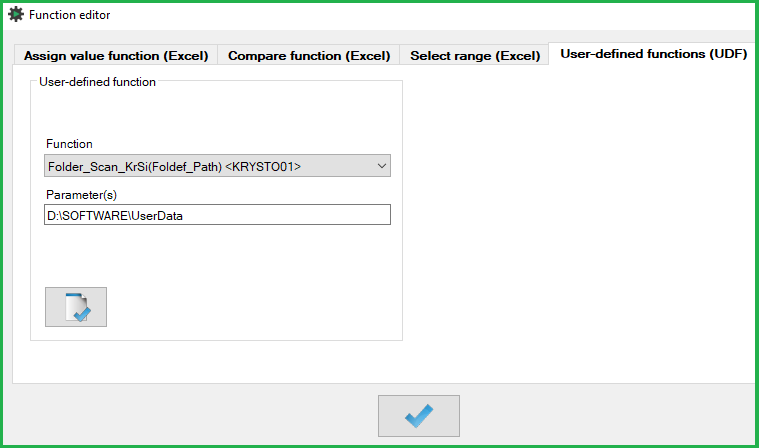
Task: Click the Function editor window title text
Action: click(70, 15)
